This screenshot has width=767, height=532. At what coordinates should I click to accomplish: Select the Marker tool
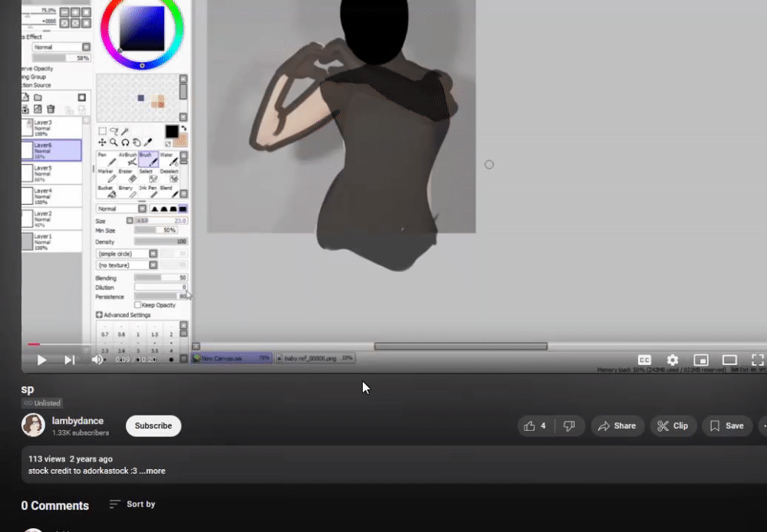click(x=107, y=176)
